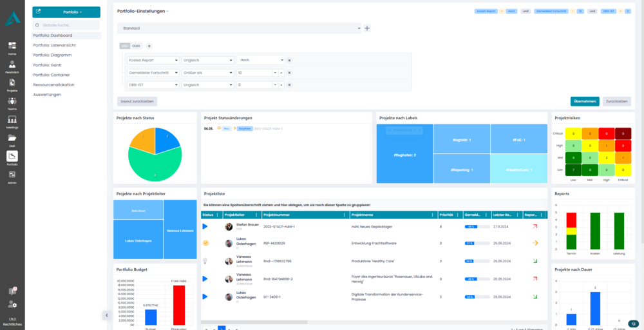Screen dimensions: 644x330
Task: Open the Meetings sidebar icon
Action: coord(12,121)
